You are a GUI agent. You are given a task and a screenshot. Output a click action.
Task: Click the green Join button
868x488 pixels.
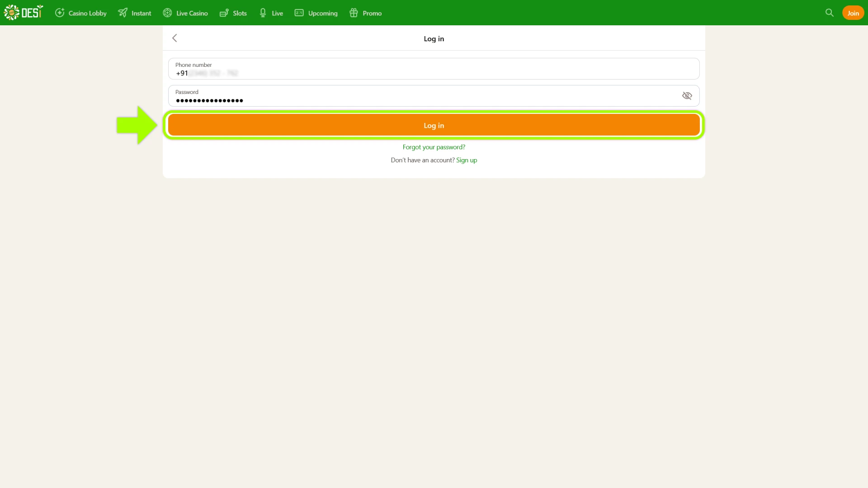pos(853,13)
